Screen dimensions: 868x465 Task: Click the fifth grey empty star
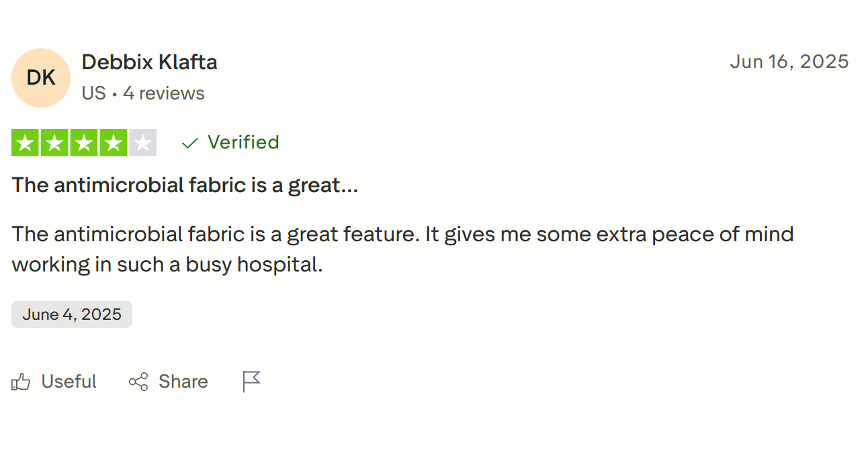point(142,142)
